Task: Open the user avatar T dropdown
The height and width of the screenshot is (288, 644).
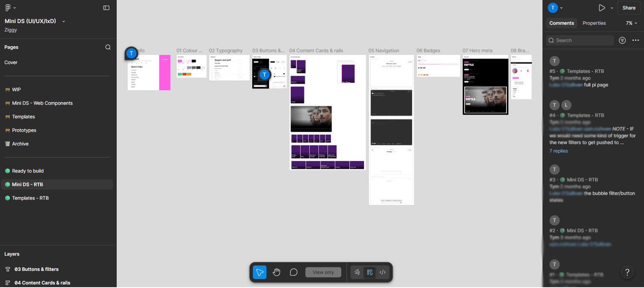Action: point(556,8)
